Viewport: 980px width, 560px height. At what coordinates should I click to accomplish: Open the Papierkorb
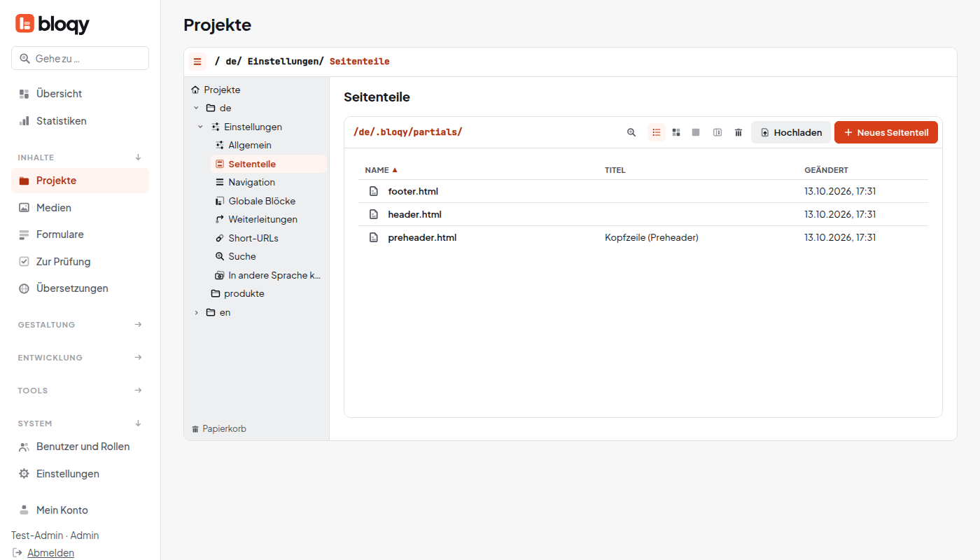click(218, 428)
